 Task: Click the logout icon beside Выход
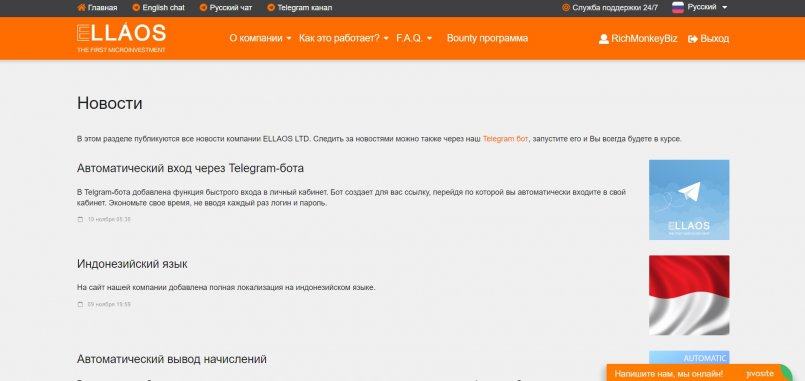click(x=693, y=39)
